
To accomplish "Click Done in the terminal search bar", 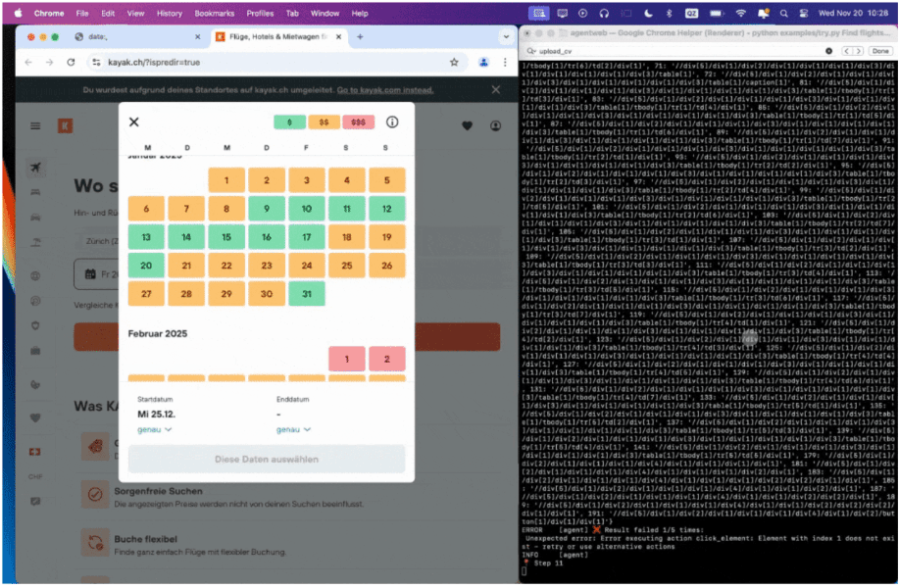I will point(880,51).
